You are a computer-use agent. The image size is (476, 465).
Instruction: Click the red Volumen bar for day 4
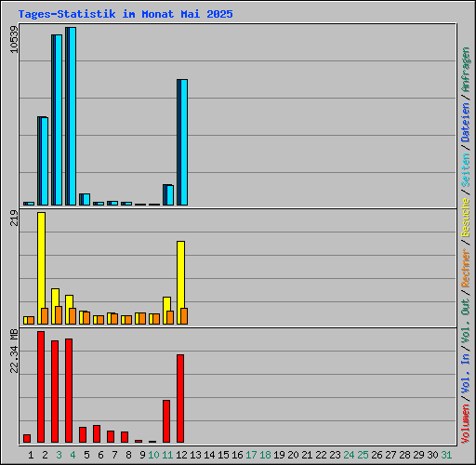pos(69,391)
